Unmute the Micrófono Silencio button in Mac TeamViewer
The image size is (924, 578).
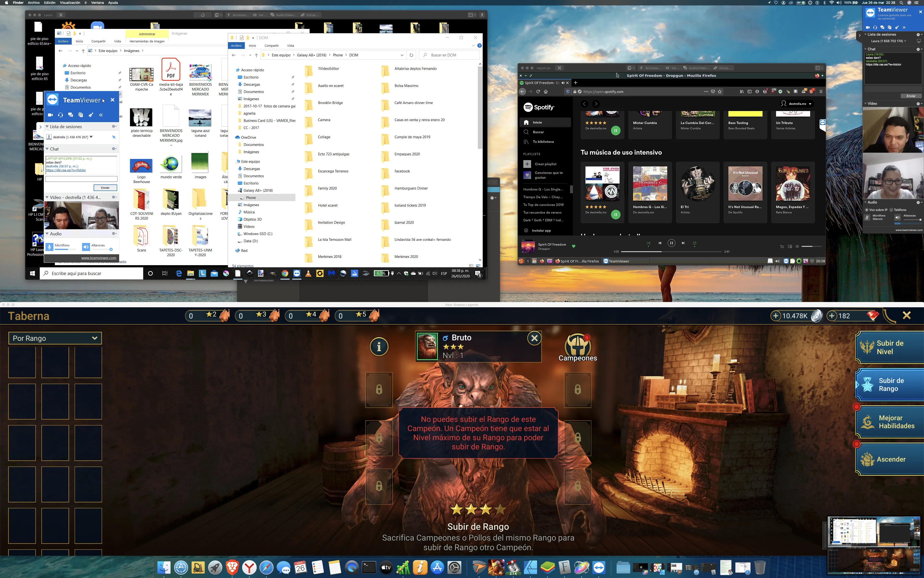point(867,217)
